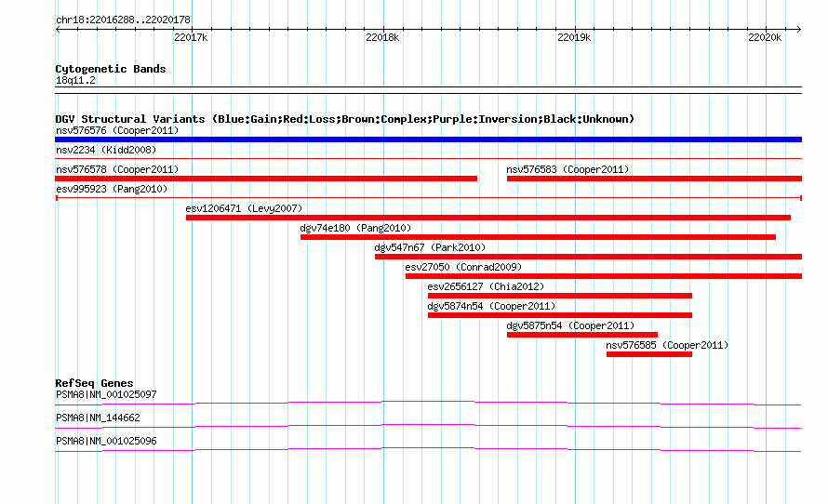The image size is (828, 504).
Task: Click the blue nsv576576 gain variant bar
Action: pyautogui.click(x=428, y=139)
